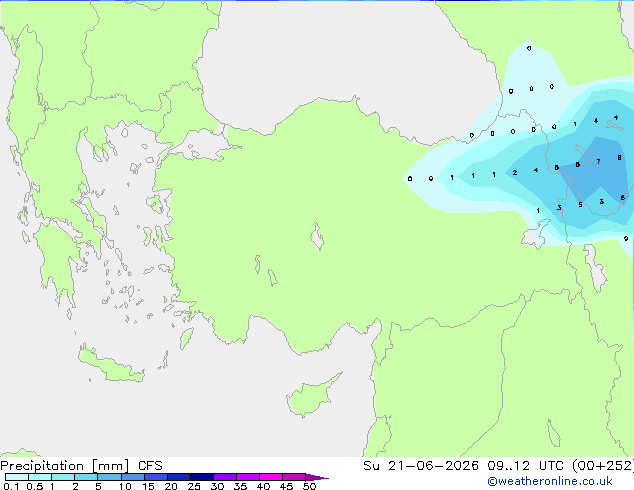Image resolution: width=634 pixels, height=490 pixels.
Task: Open the weatheronline.co.uk copyright link
Action: coord(550,481)
